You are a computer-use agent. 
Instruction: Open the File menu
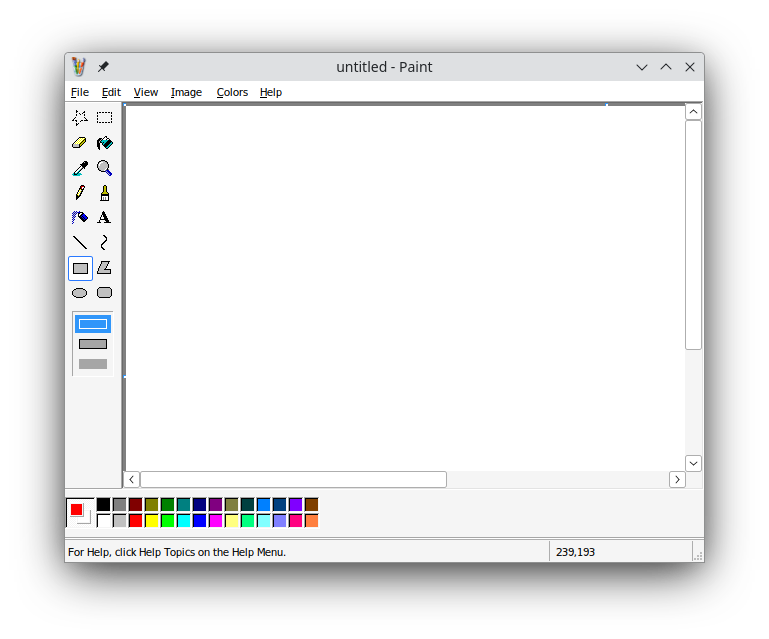[80, 92]
